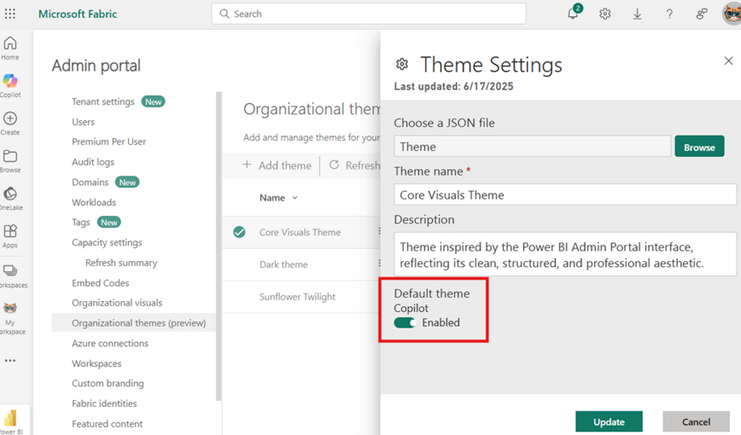Open Apps in the left sidebar

(x=10, y=236)
